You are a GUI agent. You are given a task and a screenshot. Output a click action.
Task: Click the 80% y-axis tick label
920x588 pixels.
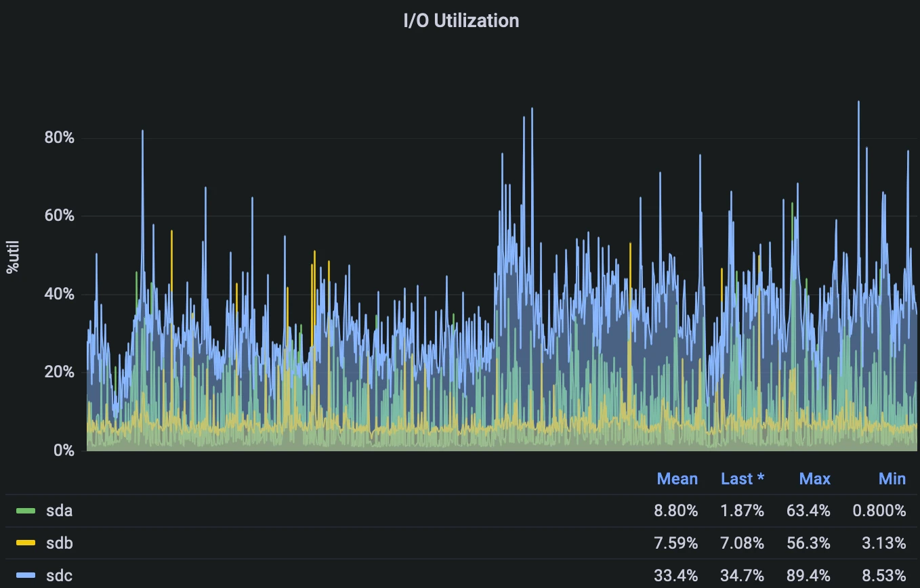click(x=58, y=138)
